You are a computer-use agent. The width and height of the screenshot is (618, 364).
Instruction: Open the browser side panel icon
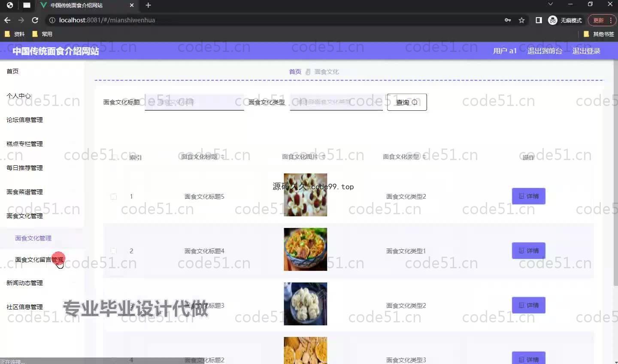point(539,20)
